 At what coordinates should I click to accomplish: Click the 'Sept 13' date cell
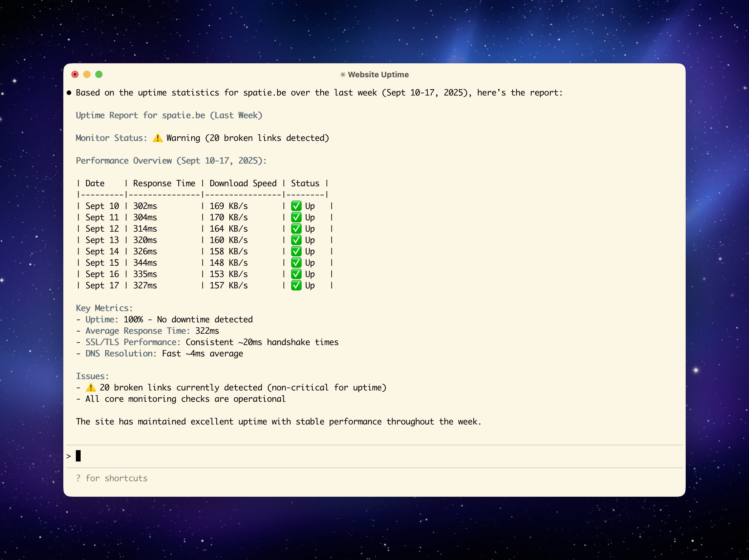tap(102, 240)
